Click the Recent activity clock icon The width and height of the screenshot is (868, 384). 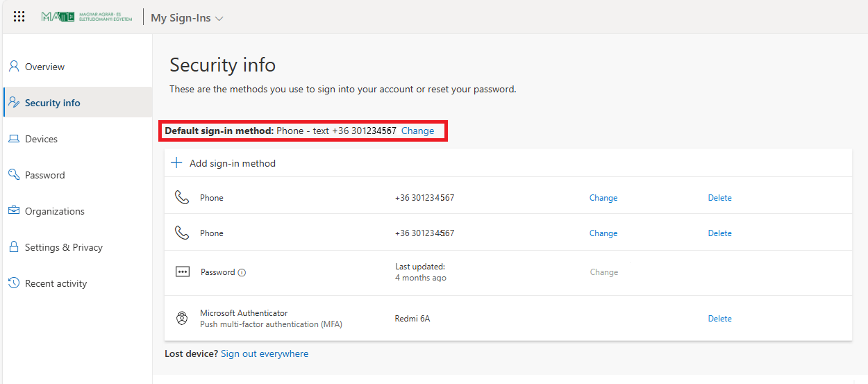click(x=14, y=283)
